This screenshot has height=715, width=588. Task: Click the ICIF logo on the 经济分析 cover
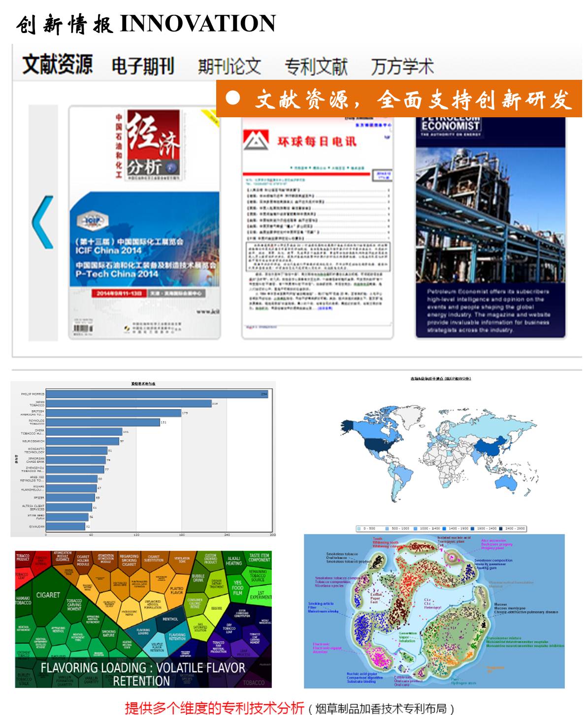click(94, 221)
